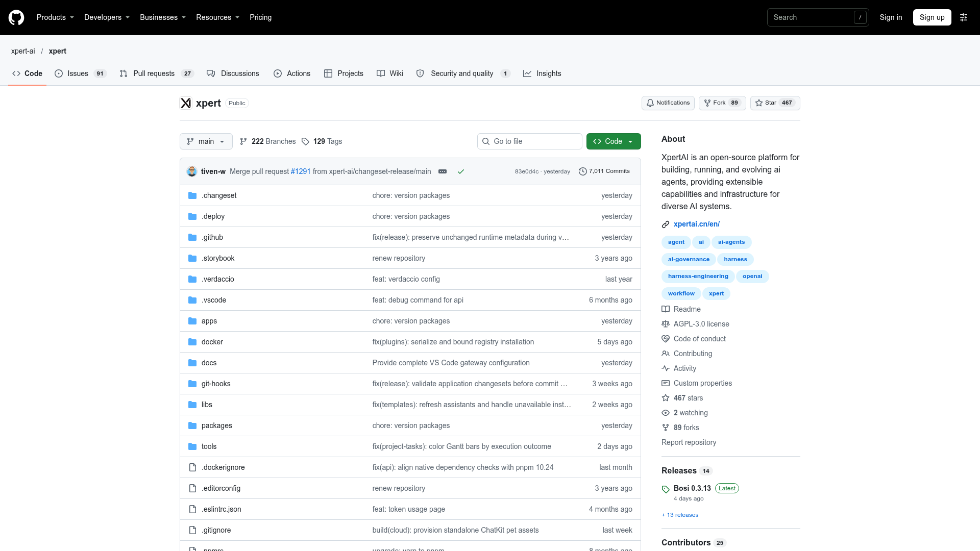Click the Sign up button
This screenshot has height=551, width=980.
(932, 17)
